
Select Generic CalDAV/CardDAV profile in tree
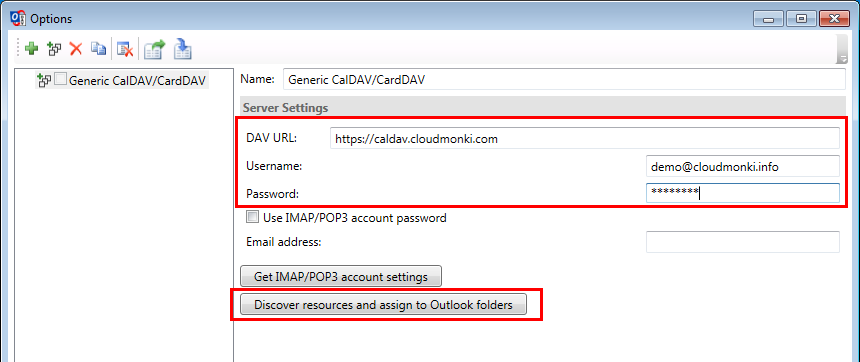(x=137, y=81)
